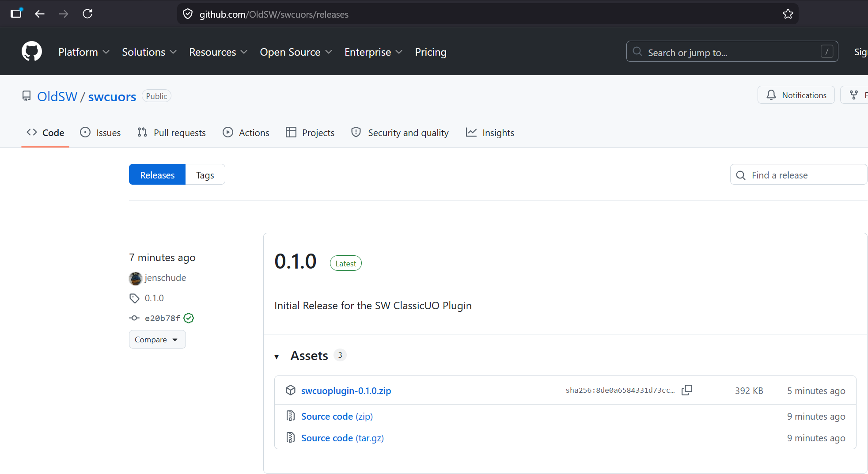The width and height of the screenshot is (868, 474).
Task: Switch to the Code tab
Action: (45, 133)
